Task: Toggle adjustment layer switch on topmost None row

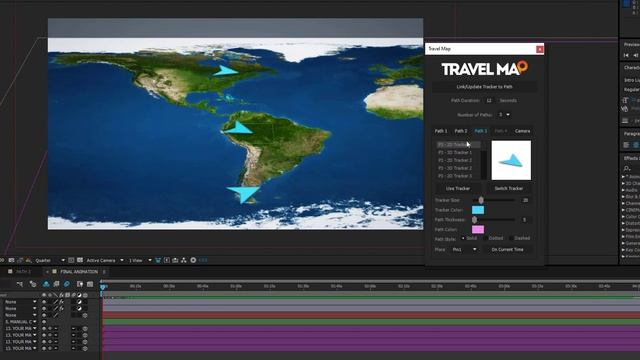Action: point(79,302)
